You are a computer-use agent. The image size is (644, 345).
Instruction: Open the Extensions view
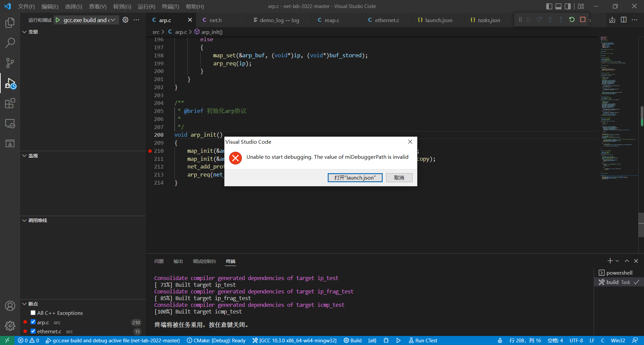pos(10,103)
